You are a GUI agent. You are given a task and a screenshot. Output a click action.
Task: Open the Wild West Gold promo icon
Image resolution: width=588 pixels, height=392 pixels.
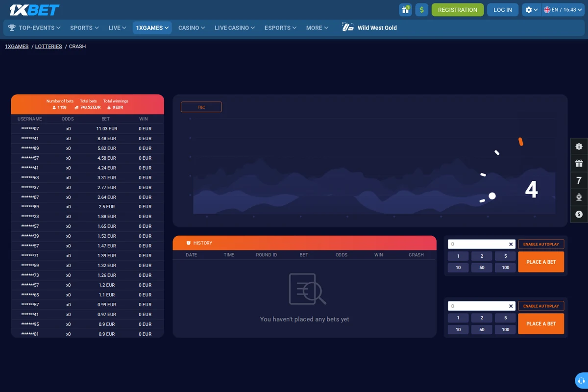348,27
